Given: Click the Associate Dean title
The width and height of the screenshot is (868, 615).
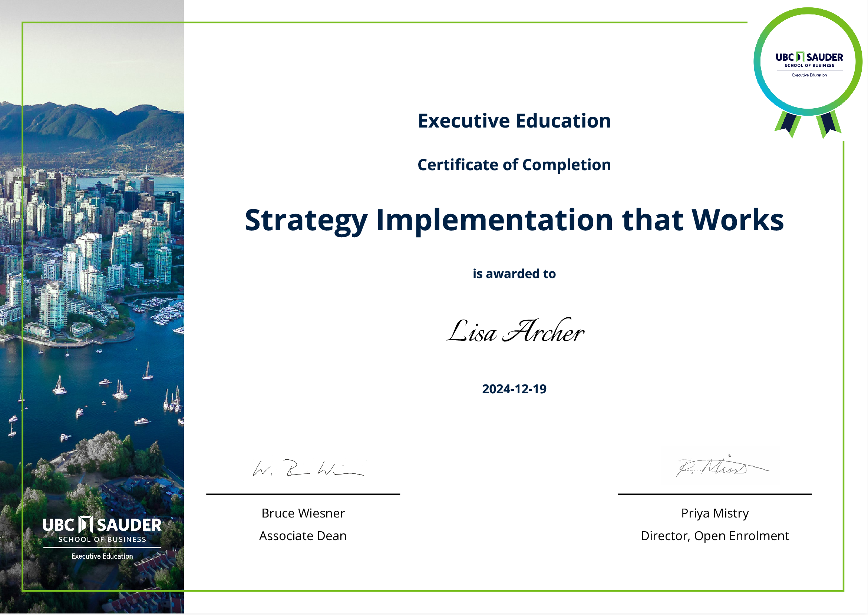Looking at the screenshot, I should 303,536.
